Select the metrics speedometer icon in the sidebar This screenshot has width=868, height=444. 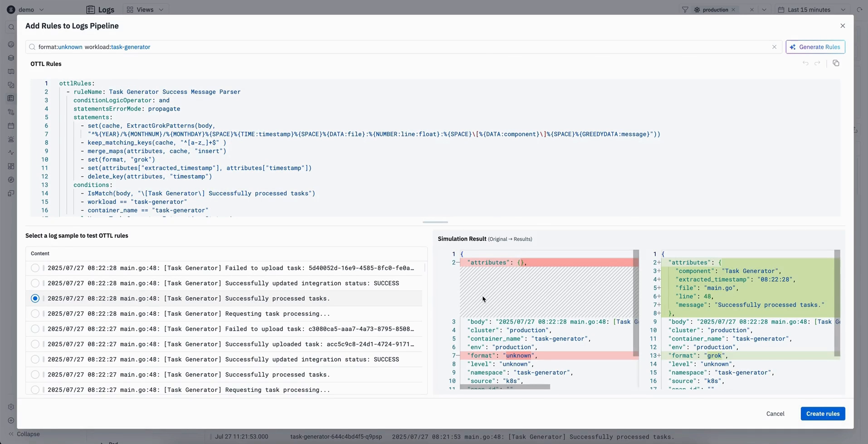(x=11, y=45)
